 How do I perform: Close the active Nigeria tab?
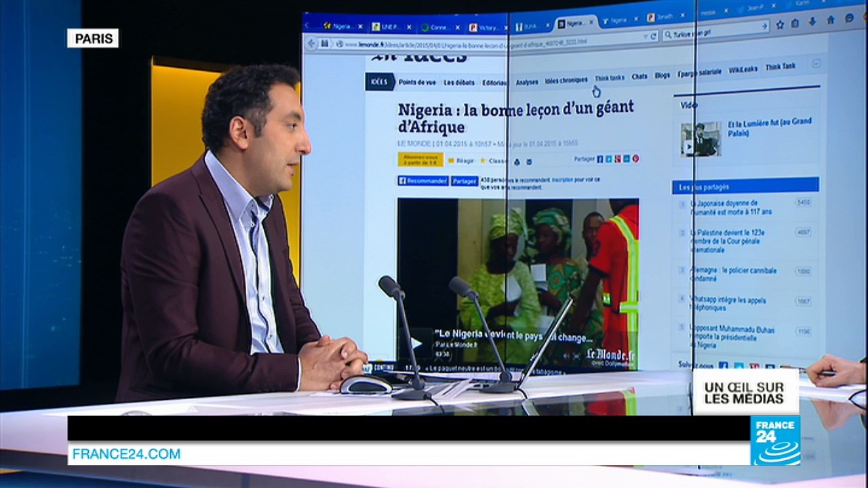(x=591, y=22)
